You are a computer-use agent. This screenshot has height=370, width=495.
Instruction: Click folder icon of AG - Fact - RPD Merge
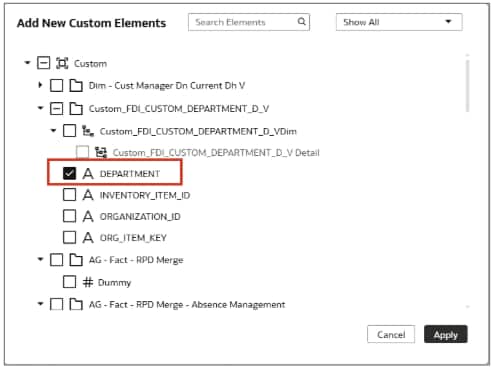(x=76, y=260)
